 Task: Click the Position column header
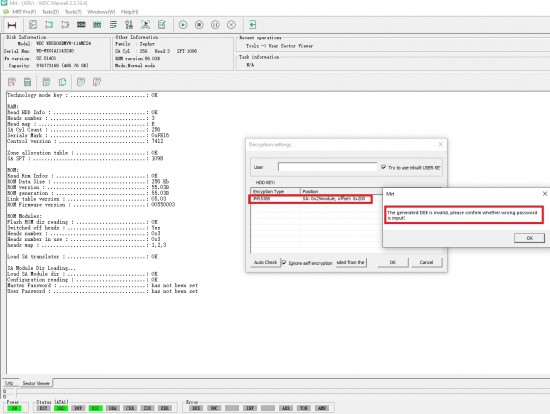click(341, 192)
